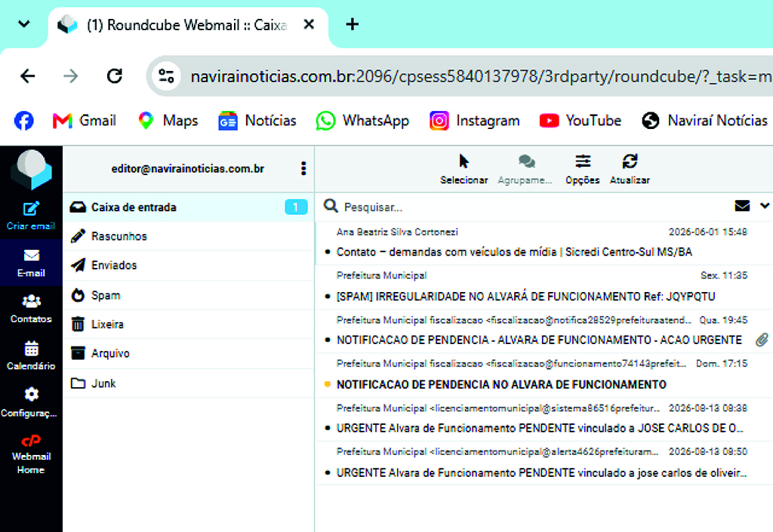The height and width of the screenshot is (532, 773).
Task: Open Maps bookmark
Action: tap(168, 121)
